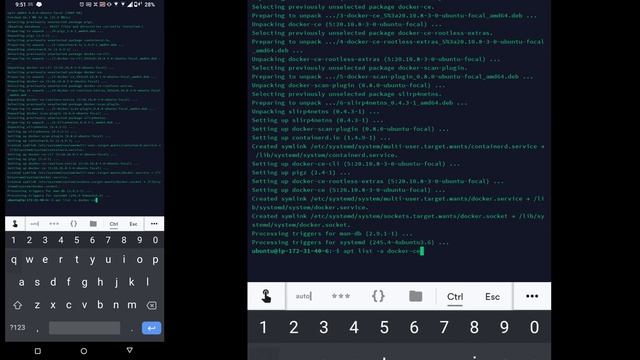Viewport: 640px width, 360px height.
Task: Click the 'apt list -a docker-ce' prompt line in zoomed terminal
Action: click(338, 251)
